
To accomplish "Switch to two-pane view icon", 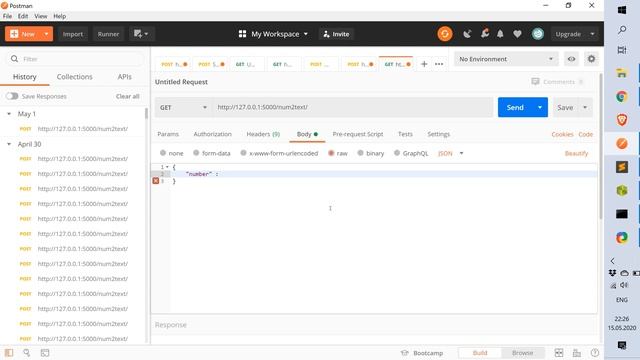I will coord(559,353).
